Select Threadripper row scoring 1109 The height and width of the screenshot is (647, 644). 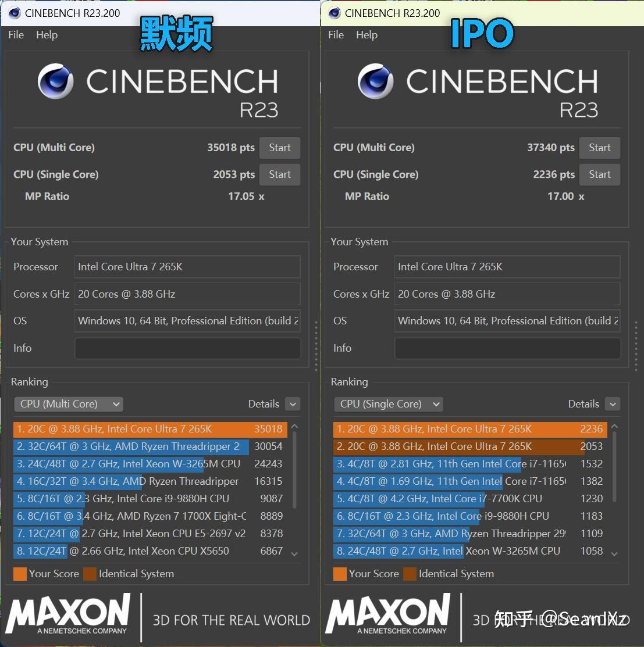click(470, 534)
